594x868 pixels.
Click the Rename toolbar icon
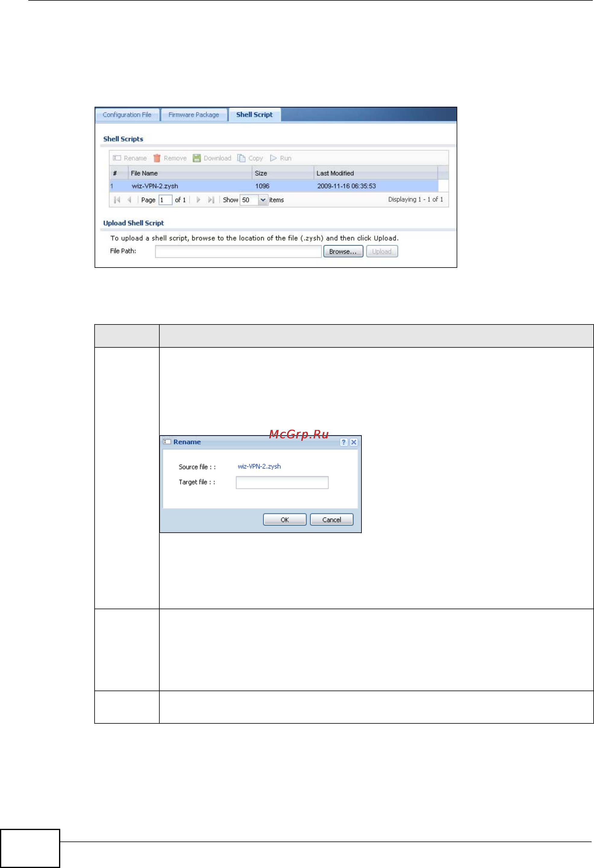pyautogui.click(x=117, y=158)
